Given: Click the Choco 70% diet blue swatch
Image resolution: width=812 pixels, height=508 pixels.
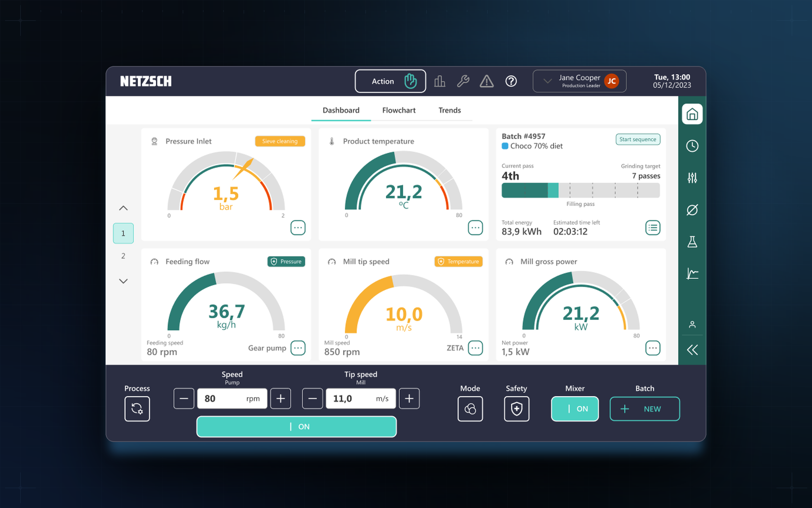Looking at the screenshot, I should [x=505, y=146].
